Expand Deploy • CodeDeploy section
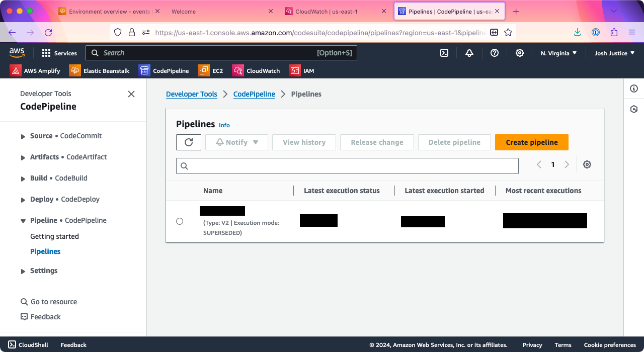644x352 pixels. [x=23, y=200]
